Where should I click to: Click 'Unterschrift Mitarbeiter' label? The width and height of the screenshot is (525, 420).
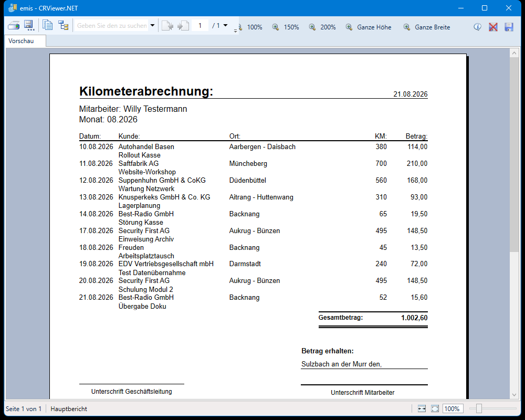click(363, 392)
